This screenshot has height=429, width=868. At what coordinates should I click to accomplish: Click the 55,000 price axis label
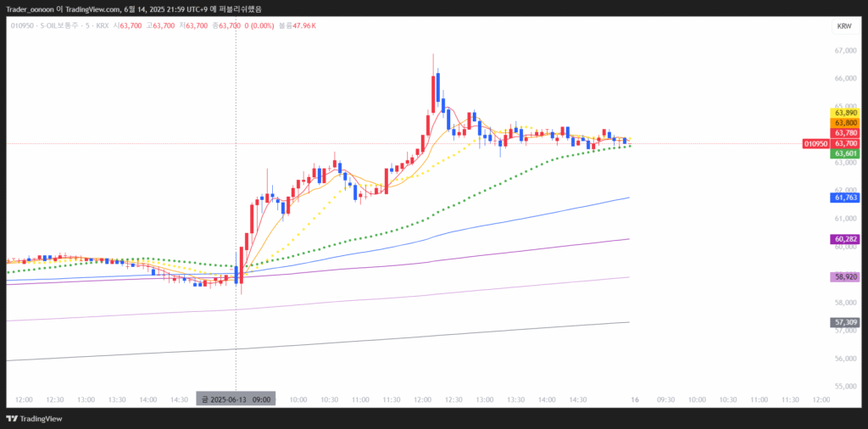click(x=846, y=387)
